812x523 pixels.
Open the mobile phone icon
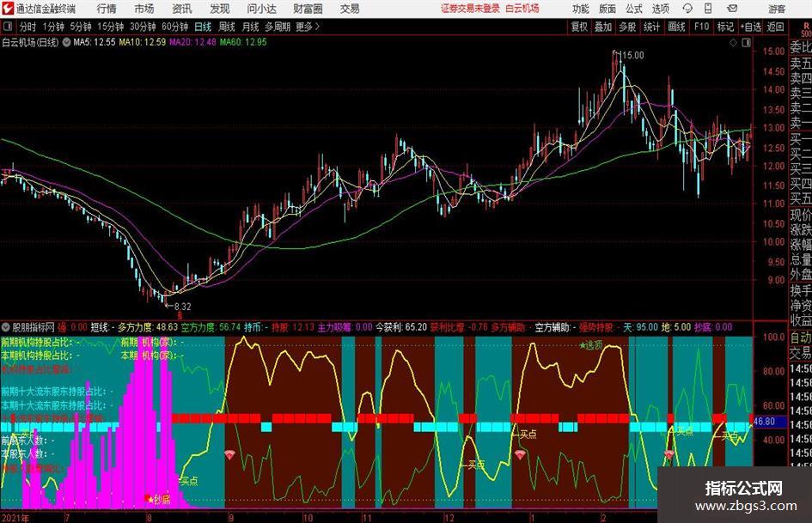click(708, 9)
